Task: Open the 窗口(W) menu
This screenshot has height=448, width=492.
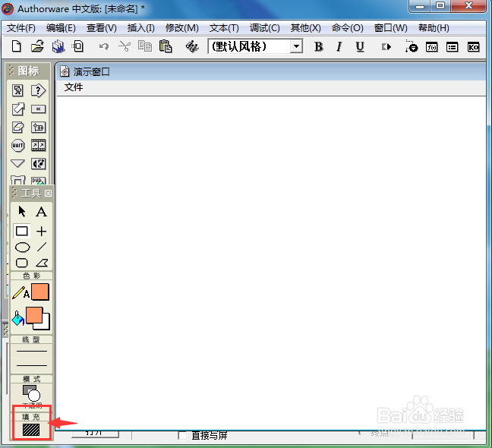Action: (x=390, y=28)
